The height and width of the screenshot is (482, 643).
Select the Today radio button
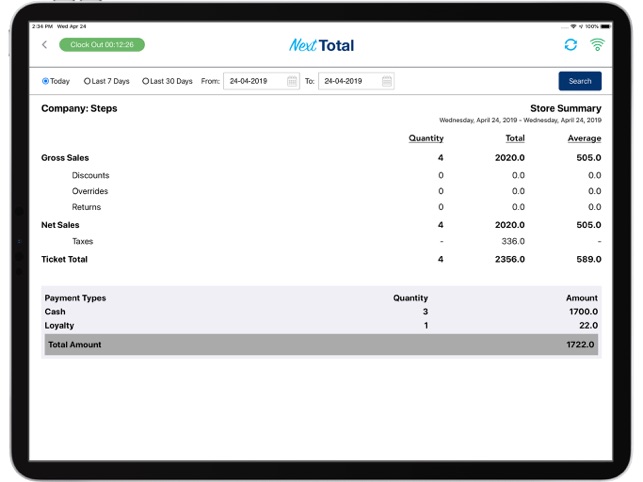(46, 81)
